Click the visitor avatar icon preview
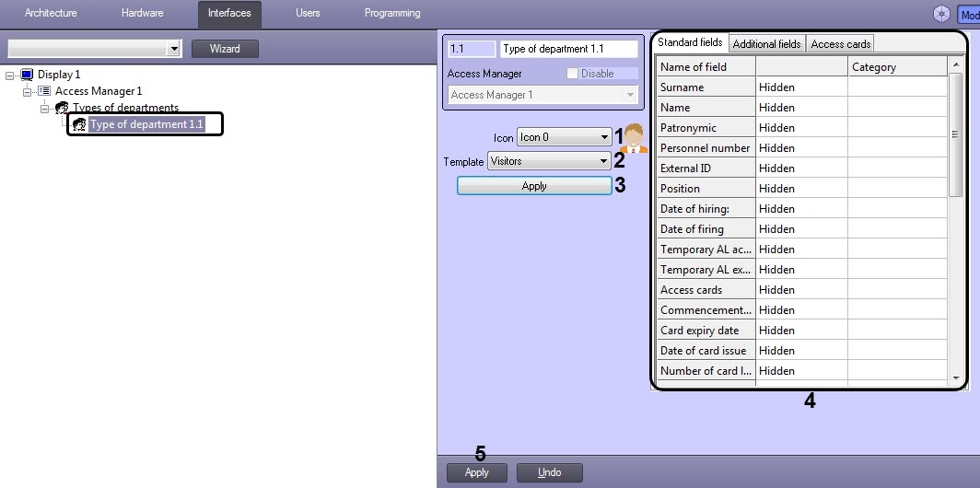 [634, 139]
